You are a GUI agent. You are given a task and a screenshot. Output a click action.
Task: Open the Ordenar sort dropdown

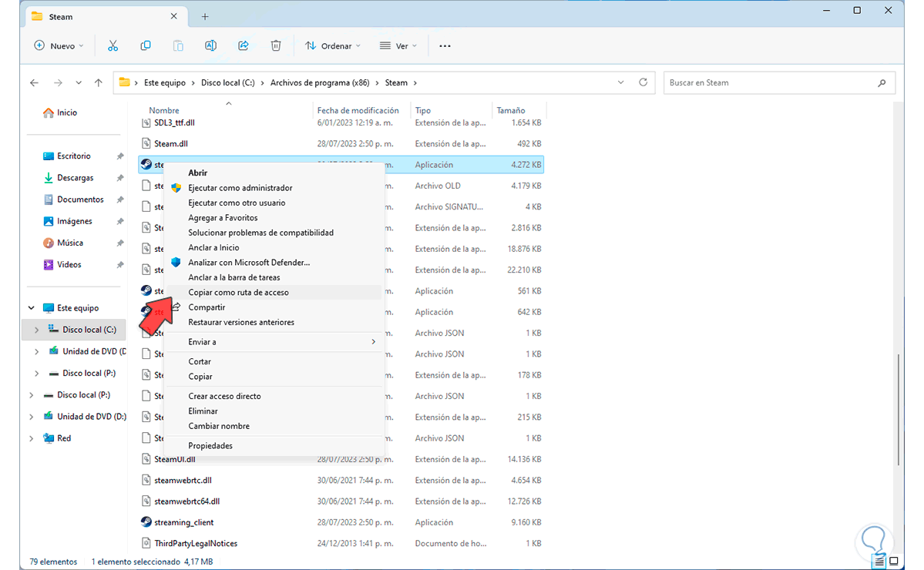pyautogui.click(x=333, y=46)
